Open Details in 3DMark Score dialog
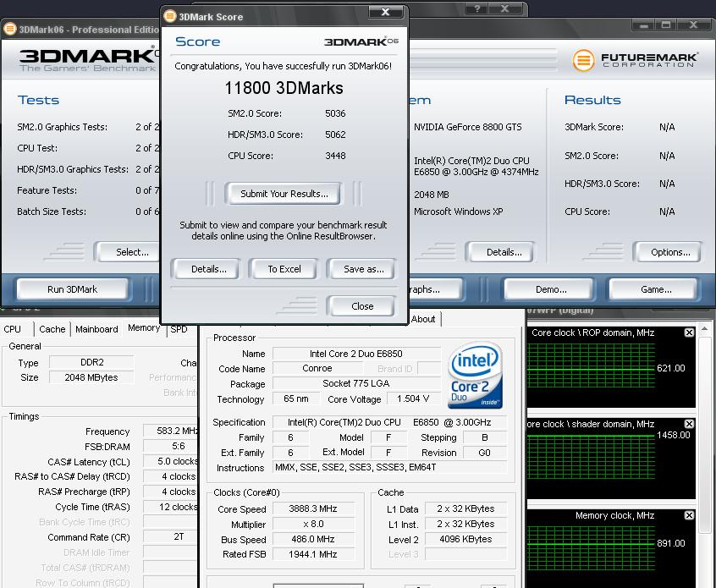Viewport: 716px width, 588px height. tap(206, 269)
